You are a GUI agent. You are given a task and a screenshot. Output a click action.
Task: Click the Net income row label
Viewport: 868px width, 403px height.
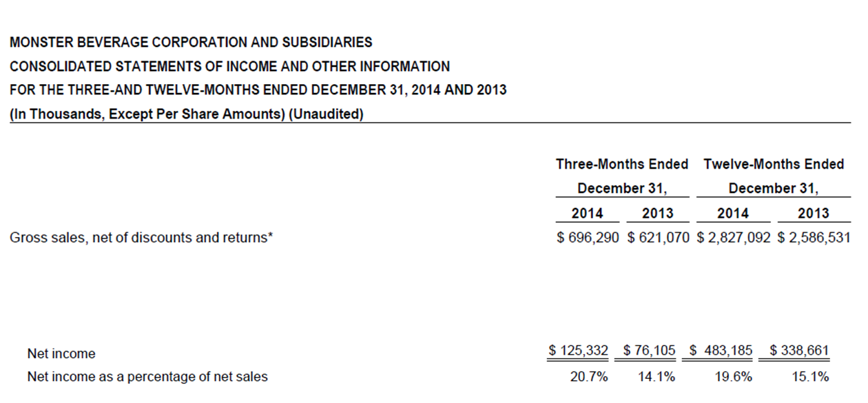tap(61, 354)
